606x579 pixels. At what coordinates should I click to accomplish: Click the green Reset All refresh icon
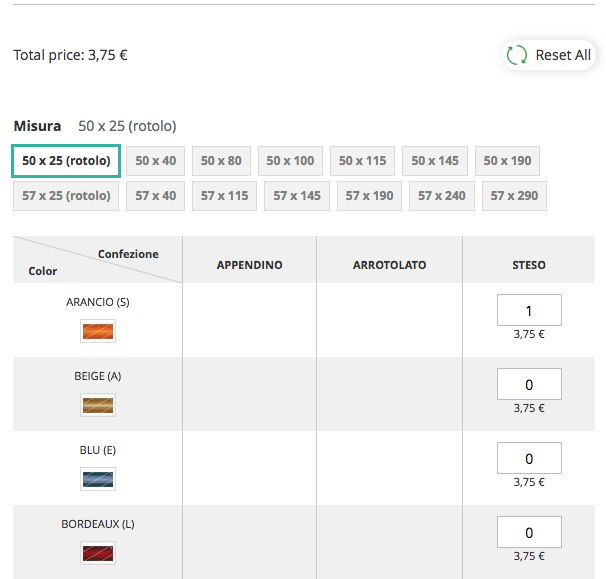point(517,55)
